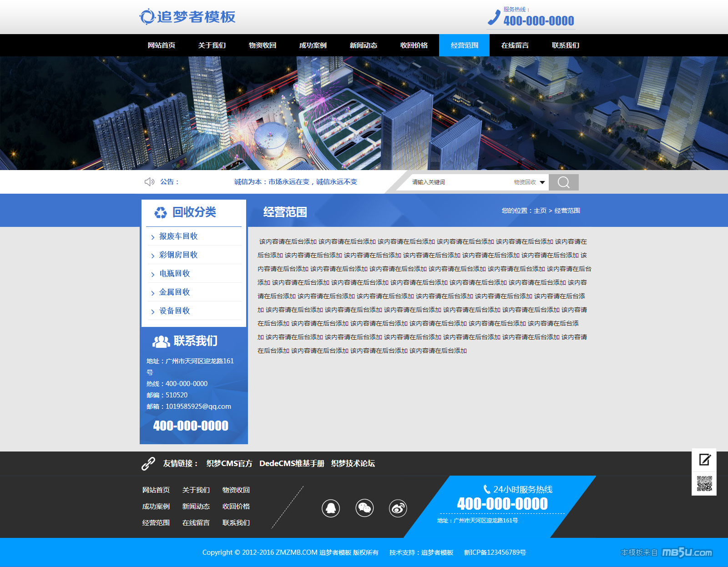Click the magnifier search button
The width and height of the screenshot is (728, 567).
(x=563, y=182)
